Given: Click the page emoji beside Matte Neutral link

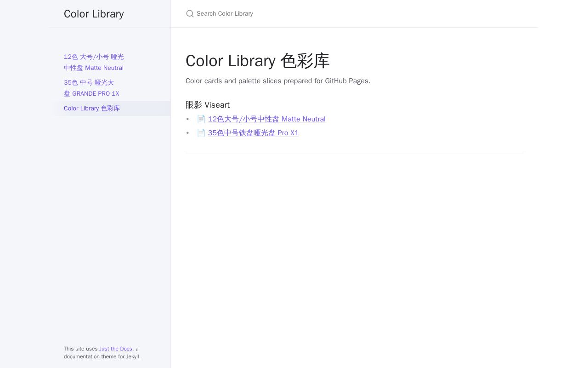Looking at the screenshot, I should (x=201, y=119).
